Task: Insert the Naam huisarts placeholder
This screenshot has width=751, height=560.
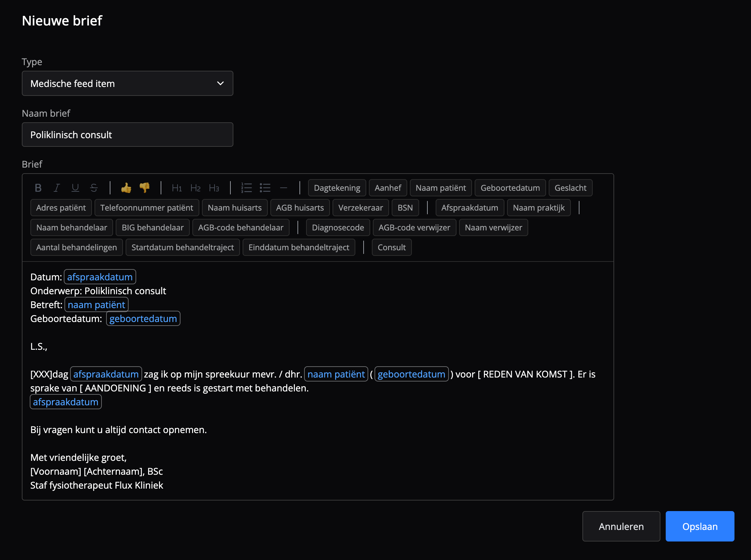Action: click(234, 208)
